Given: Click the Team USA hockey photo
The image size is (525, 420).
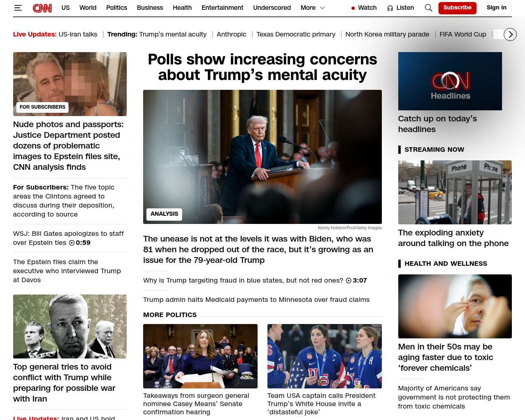Looking at the screenshot, I should (x=324, y=356).
